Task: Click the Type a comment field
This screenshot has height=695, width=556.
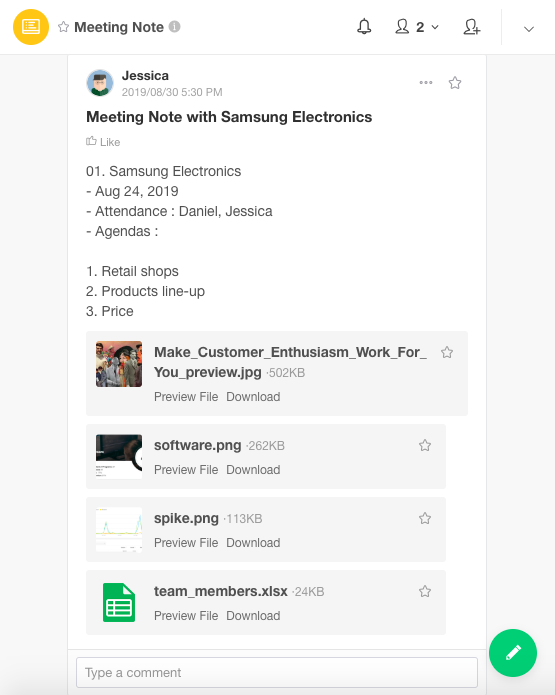Action: [277, 672]
